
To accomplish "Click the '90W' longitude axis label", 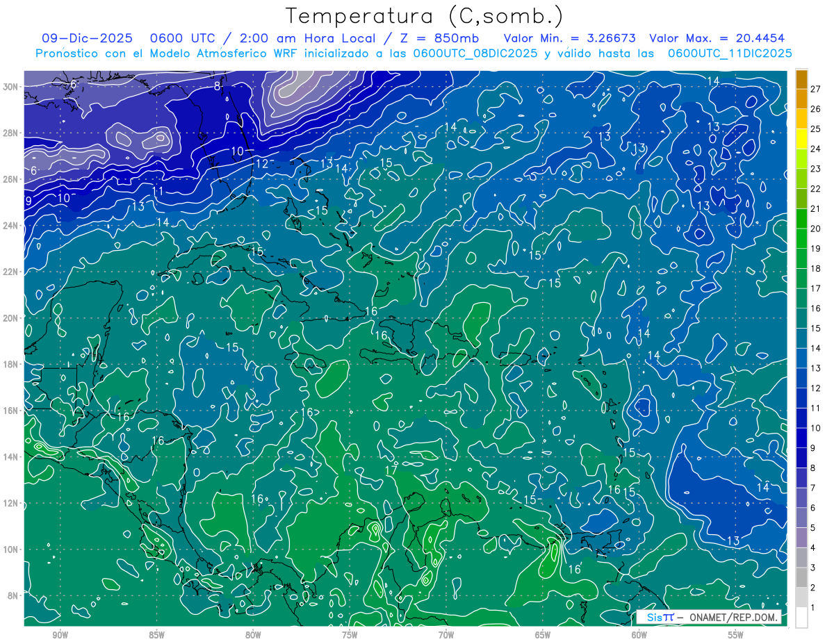I will [x=60, y=635].
